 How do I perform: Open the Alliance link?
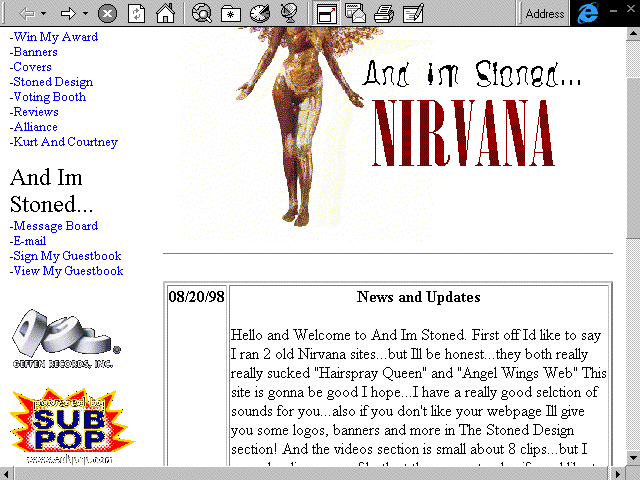point(36,127)
